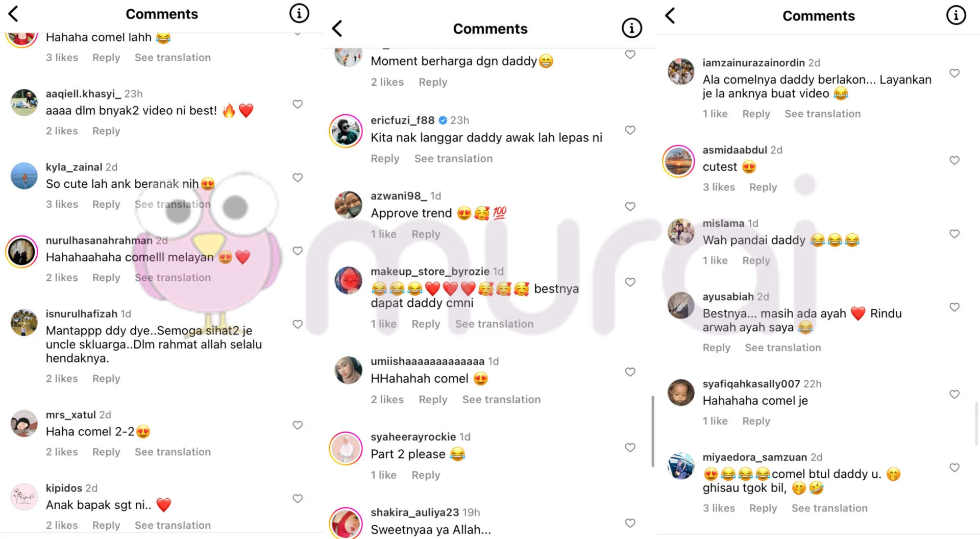Tap back arrow in right Comments panel
Viewport: 980px width, 539px height.
pos(670,15)
